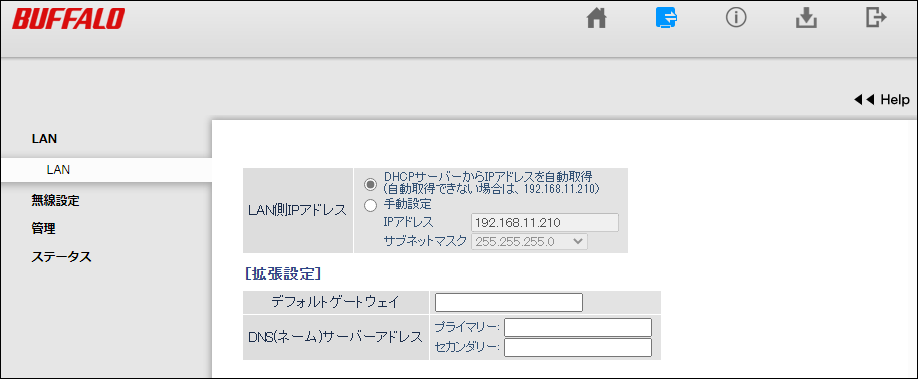
Task: Click the BUFFALO logo
Action: 68,19
